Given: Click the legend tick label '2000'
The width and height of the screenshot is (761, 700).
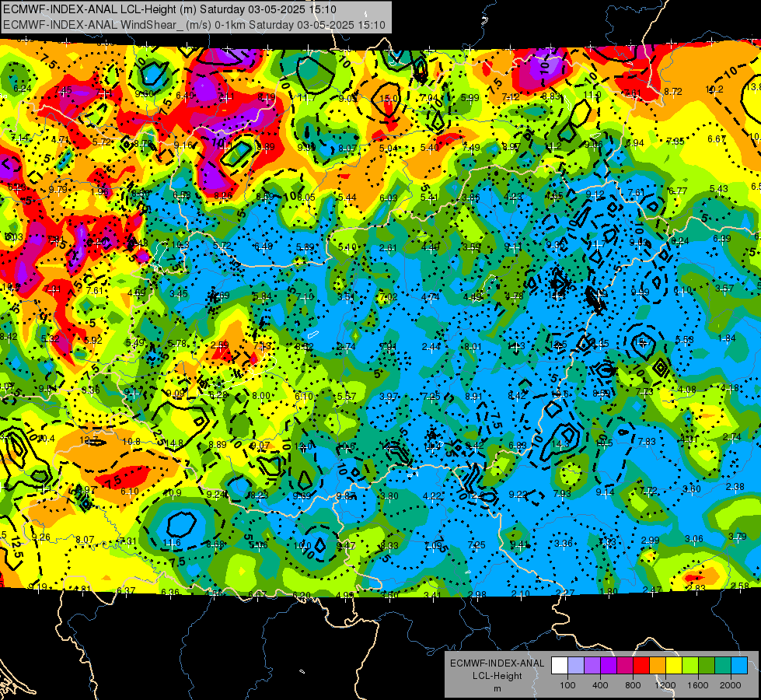Looking at the screenshot, I should tap(731, 685).
